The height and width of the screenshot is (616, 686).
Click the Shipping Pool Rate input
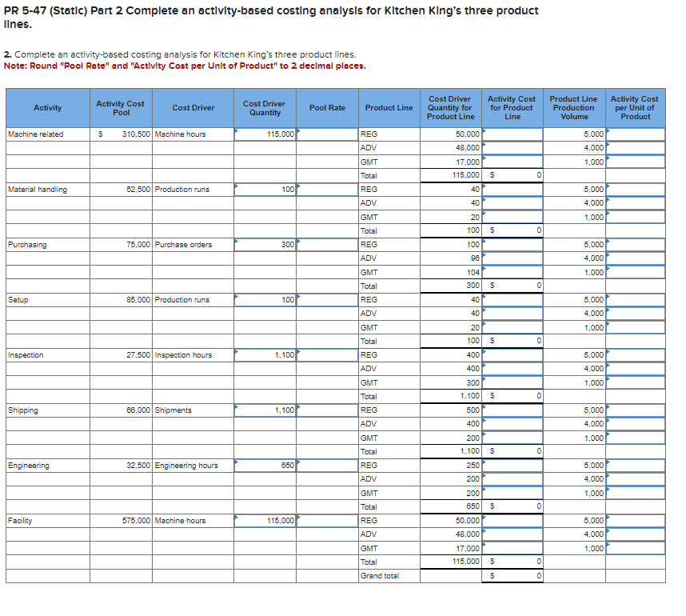point(327,410)
